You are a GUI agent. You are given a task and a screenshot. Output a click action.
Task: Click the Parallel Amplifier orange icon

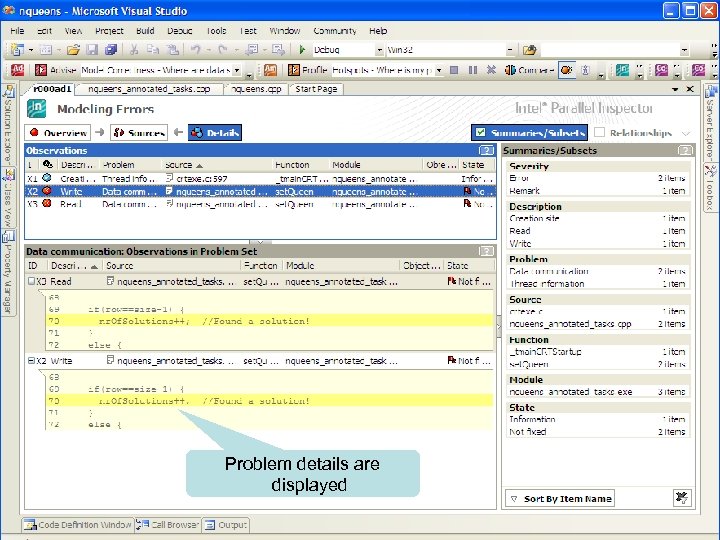click(x=270, y=70)
